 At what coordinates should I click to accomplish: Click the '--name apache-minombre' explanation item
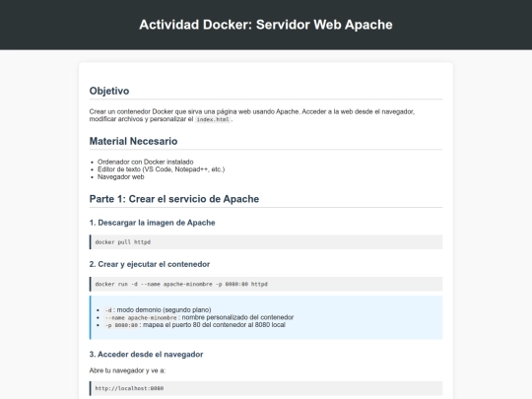pyautogui.click(x=198, y=317)
